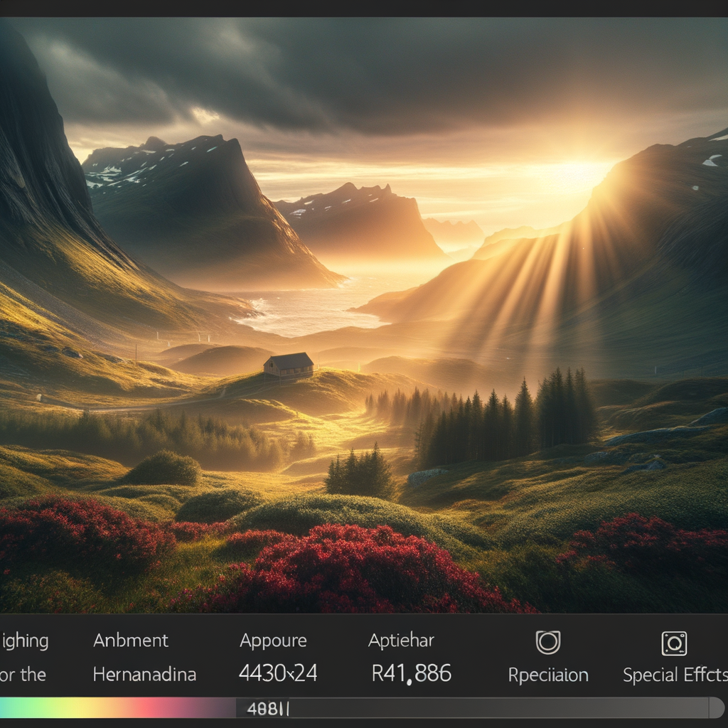Image resolution: width=728 pixels, height=728 pixels.
Task: Select the Anbment tab label
Action: pyautogui.click(x=131, y=641)
